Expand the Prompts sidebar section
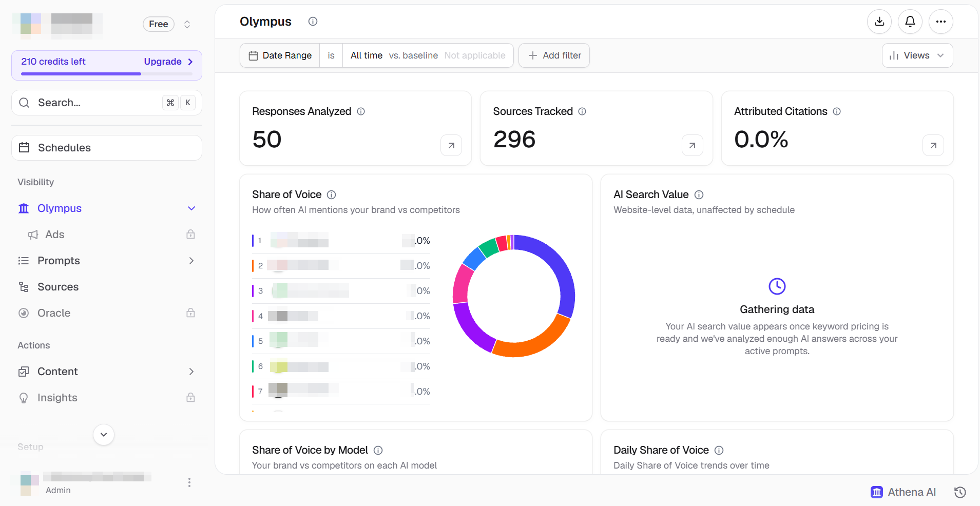This screenshot has width=980, height=506. 191,261
